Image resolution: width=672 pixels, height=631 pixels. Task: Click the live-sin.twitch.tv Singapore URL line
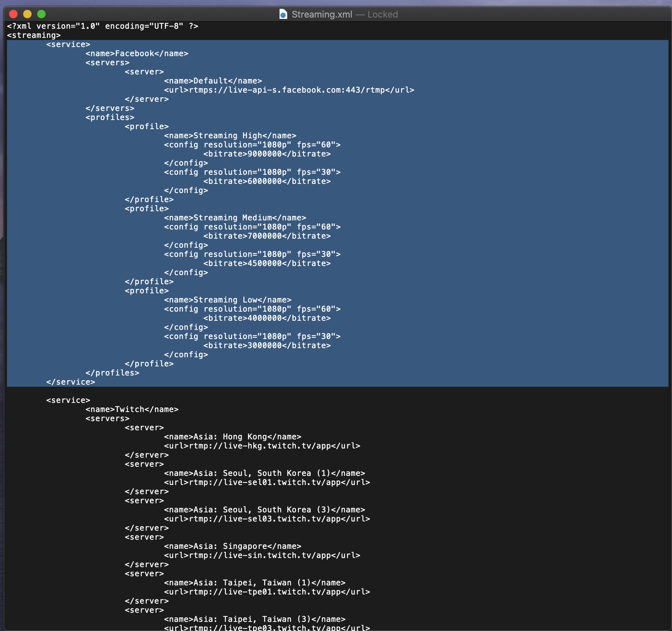click(x=262, y=556)
